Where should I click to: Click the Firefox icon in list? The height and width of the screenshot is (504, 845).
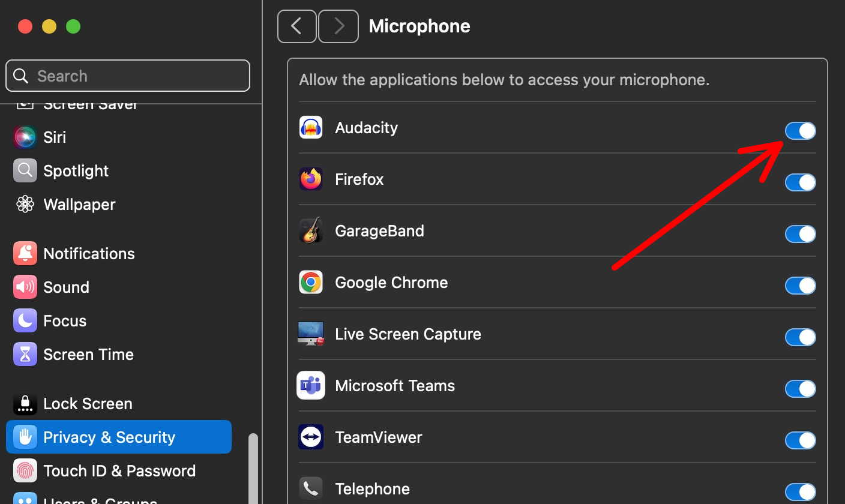click(x=311, y=179)
